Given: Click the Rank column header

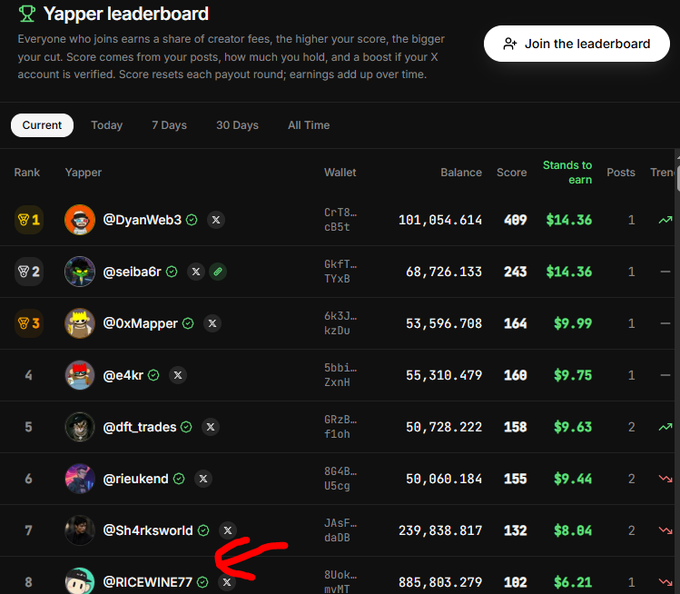Looking at the screenshot, I should tap(27, 173).
